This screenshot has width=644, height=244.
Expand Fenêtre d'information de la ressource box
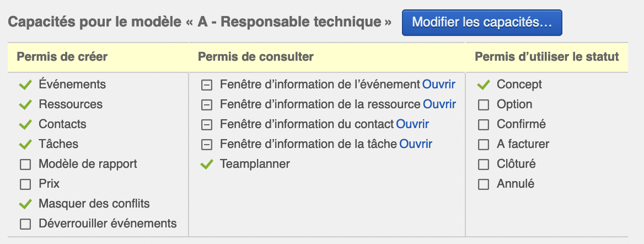(x=207, y=105)
